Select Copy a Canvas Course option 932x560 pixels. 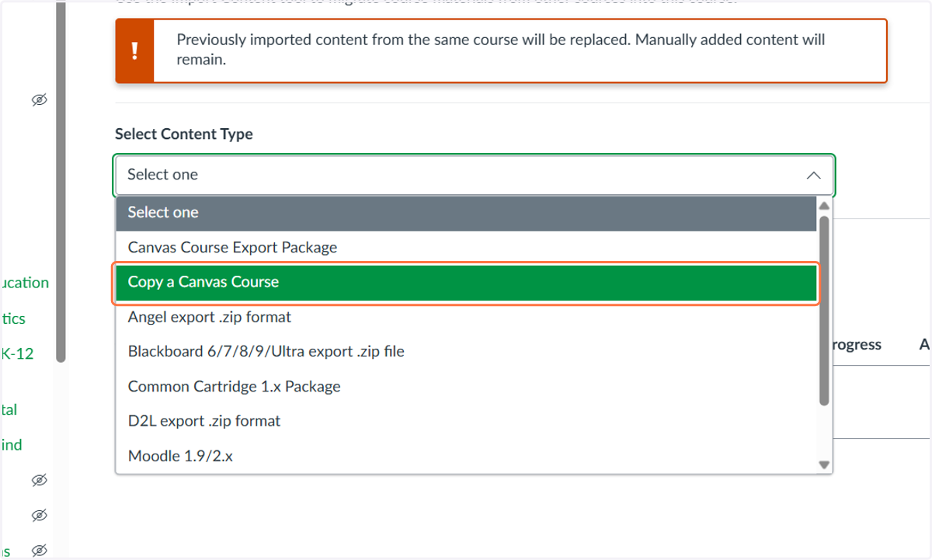tap(466, 283)
